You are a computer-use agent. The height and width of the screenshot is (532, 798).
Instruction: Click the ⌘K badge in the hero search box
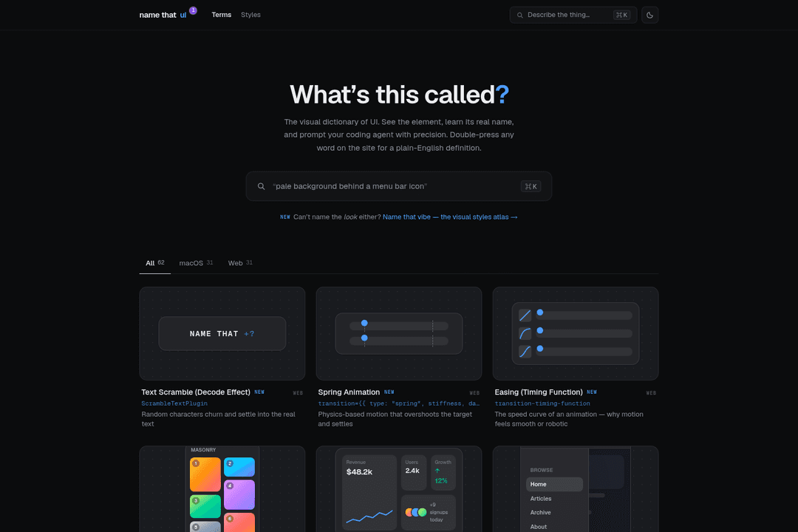531,186
